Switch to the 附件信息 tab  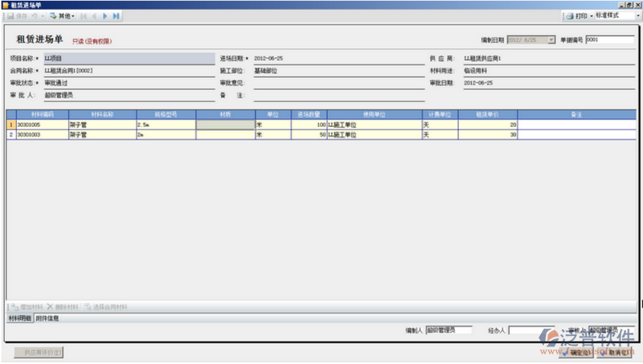coord(47,318)
